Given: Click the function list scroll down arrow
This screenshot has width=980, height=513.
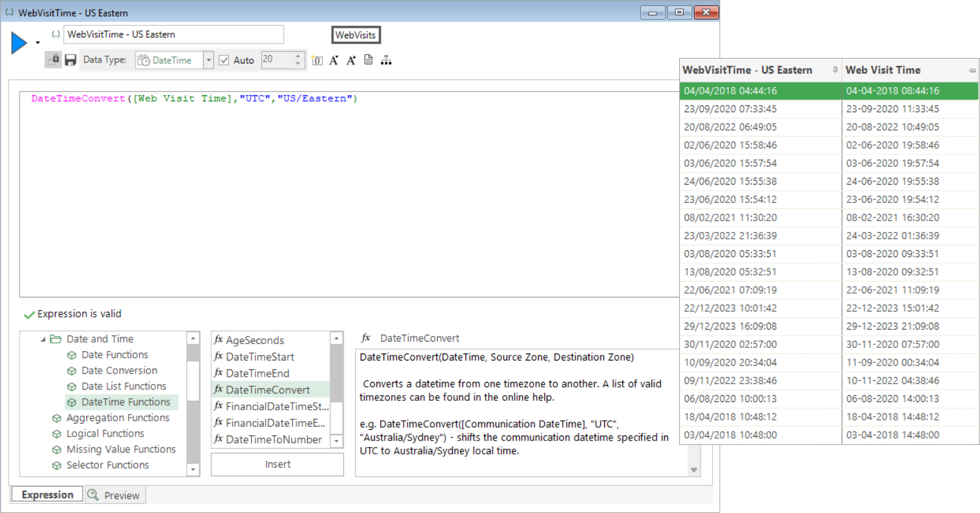Looking at the screenshot, I should (337, 441).
